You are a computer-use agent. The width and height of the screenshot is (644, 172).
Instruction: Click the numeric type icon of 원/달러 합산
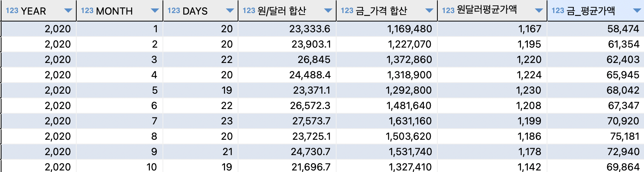click(249, 11)
